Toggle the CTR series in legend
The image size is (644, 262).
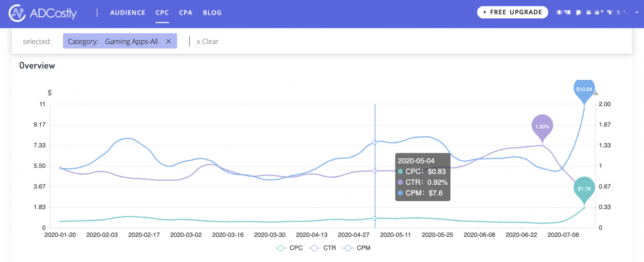click(x=323, y=248)
